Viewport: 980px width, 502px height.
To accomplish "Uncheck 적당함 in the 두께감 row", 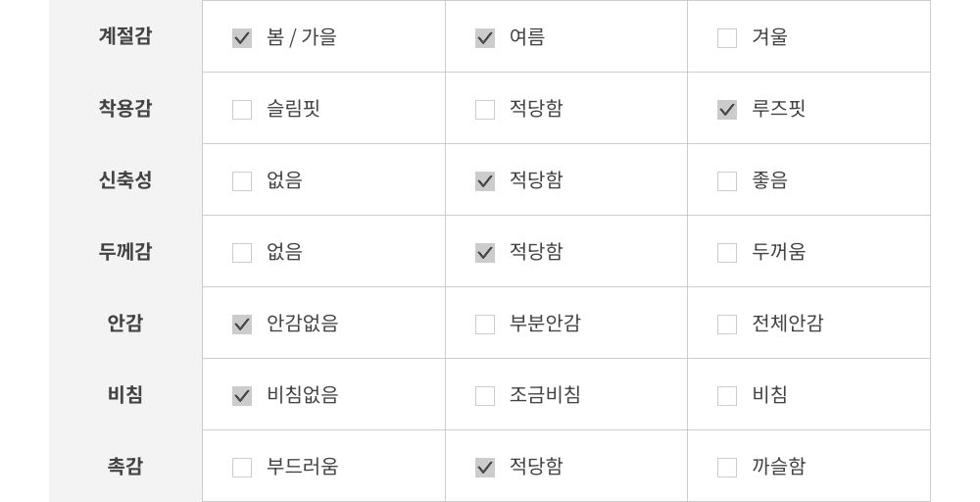I will pos(485,253).
